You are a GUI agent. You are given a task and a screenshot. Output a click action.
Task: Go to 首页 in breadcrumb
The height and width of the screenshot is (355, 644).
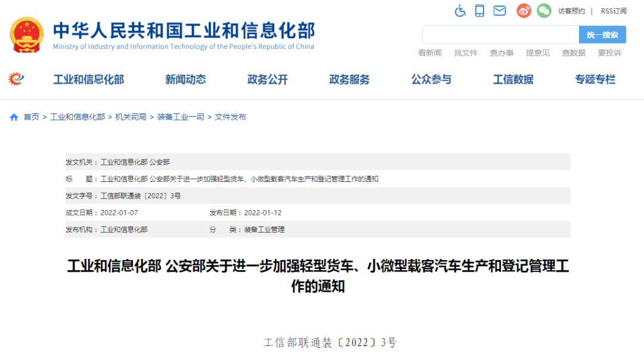coord(31,117)
